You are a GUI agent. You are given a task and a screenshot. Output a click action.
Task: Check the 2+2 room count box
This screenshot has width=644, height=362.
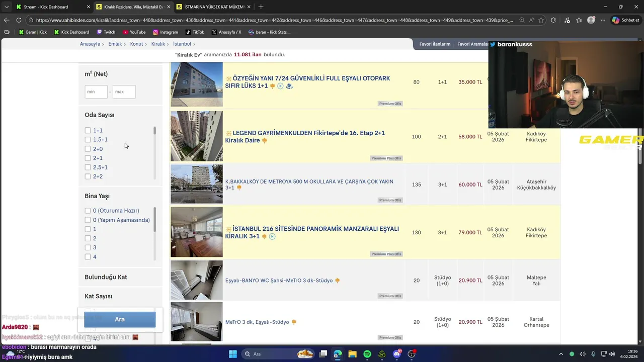[x=88, y=176]
